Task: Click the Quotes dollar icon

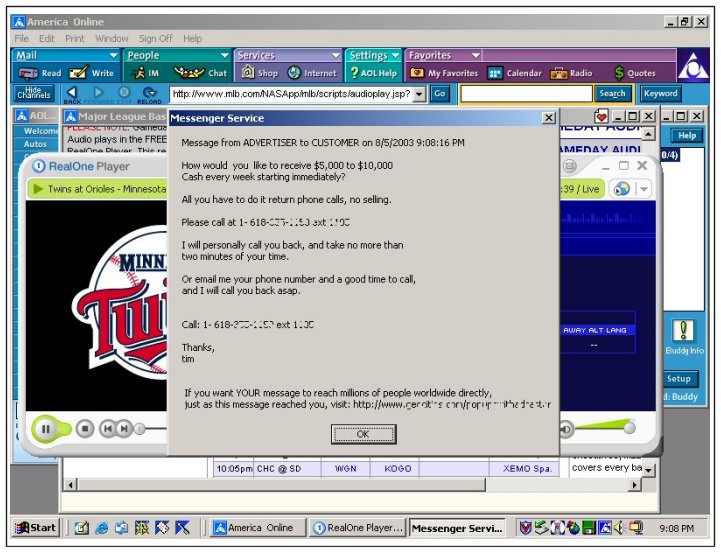Action: (x=634, y=73)
